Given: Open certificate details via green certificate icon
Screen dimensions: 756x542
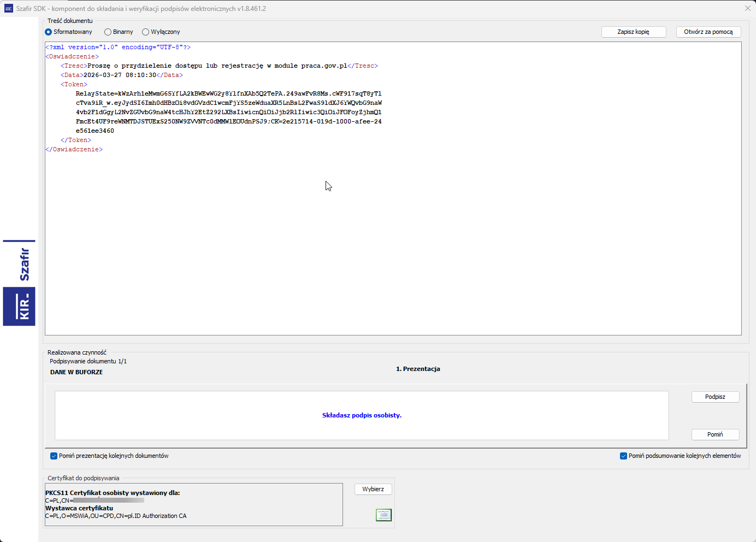Looking at the screenshot, I should coord(383,515).
